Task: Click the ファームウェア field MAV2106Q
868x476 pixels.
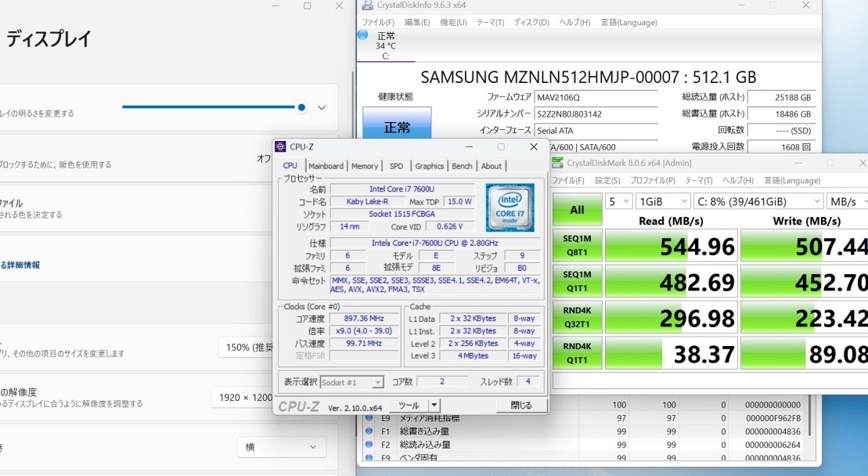Action: click(596, 97)
